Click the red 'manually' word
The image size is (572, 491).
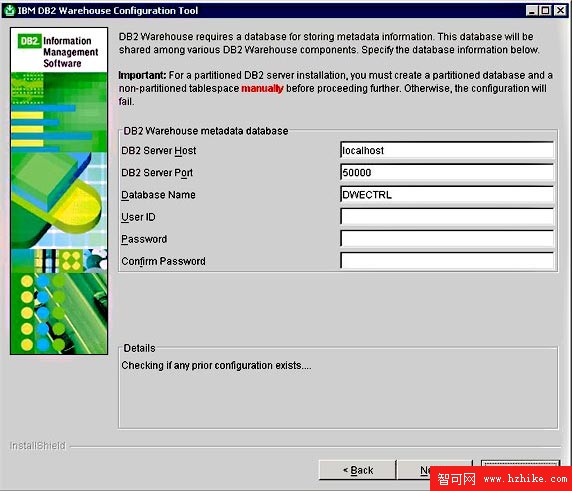[262, 88]
